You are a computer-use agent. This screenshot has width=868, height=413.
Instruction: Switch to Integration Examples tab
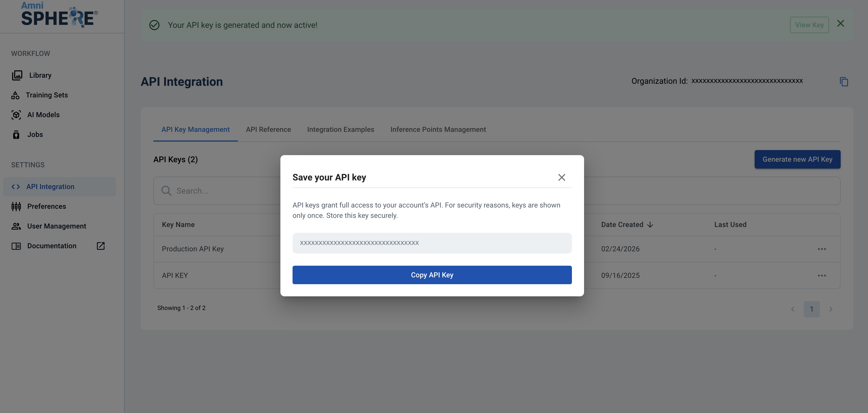(x=340, y=130)
